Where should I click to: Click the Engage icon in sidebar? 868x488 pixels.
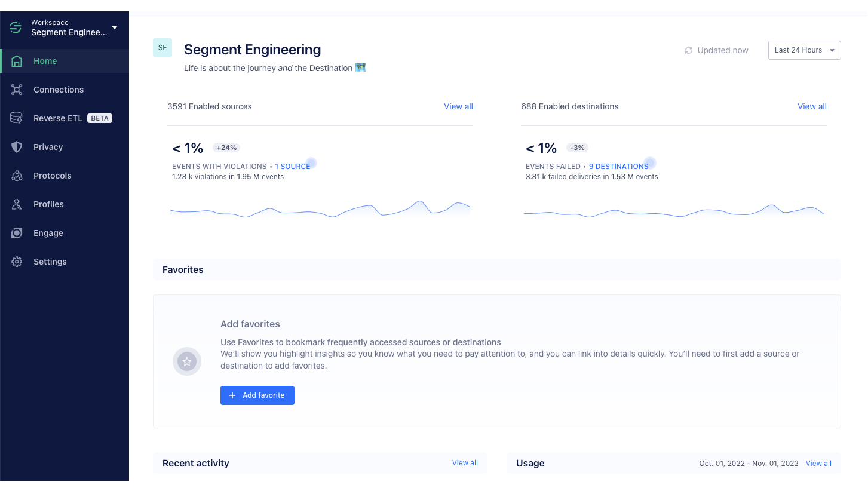click(x=17, y=233)
